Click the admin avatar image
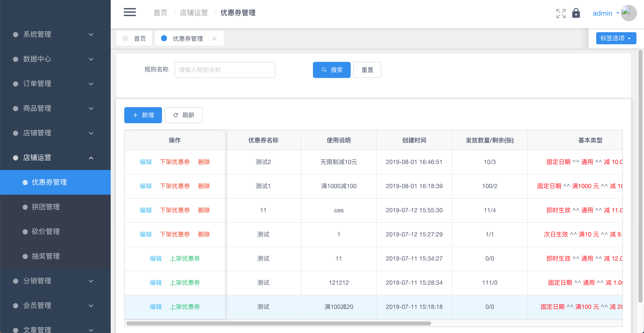 [628, 13]
